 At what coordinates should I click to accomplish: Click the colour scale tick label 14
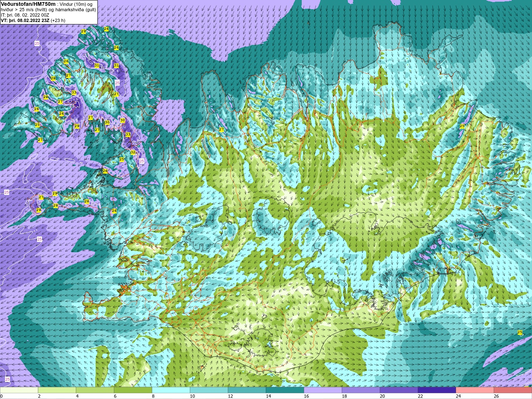268,396
